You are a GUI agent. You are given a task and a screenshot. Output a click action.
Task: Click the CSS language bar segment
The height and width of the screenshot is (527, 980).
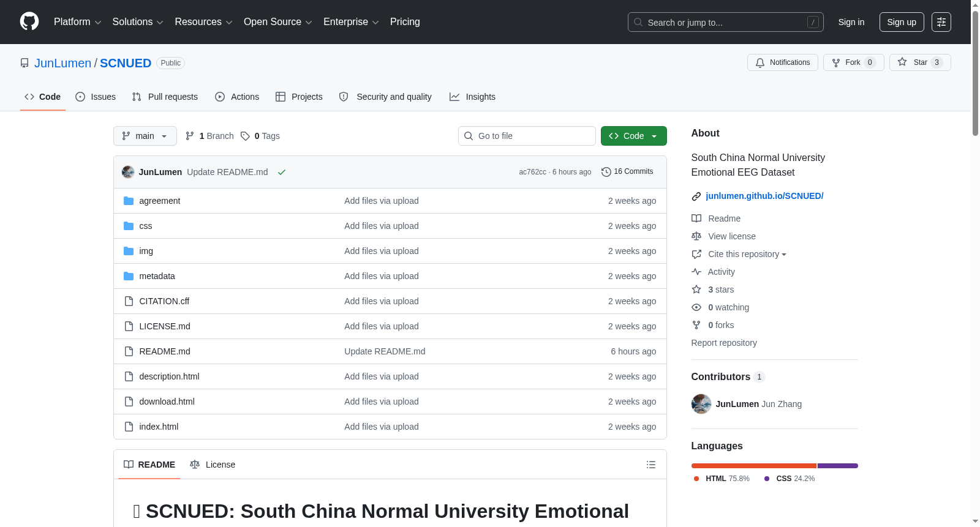click(838, 466)
